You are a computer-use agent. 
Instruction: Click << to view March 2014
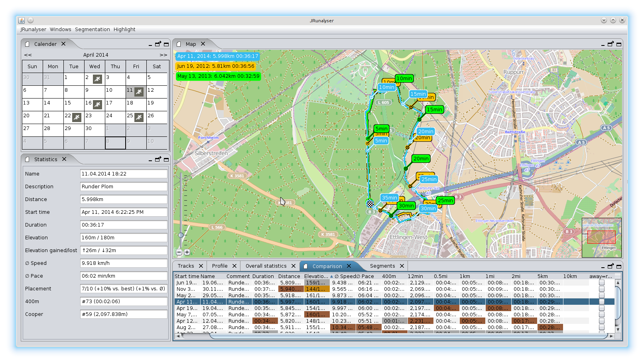(28, 55)
